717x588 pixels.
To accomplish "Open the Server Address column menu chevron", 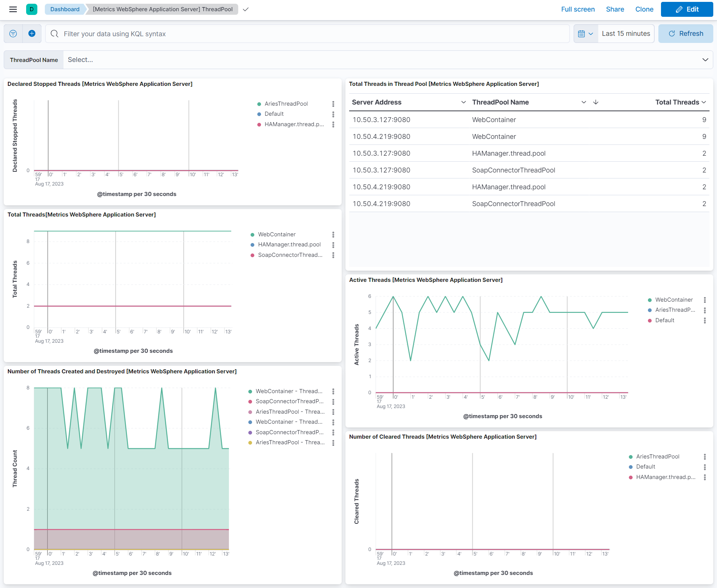I will coord(463,102).
